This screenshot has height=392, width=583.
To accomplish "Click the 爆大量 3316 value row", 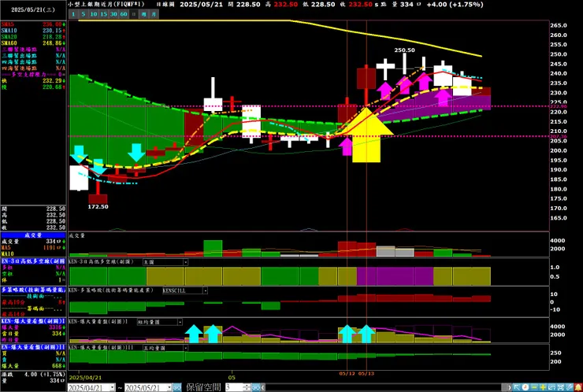I will point(33,327).
